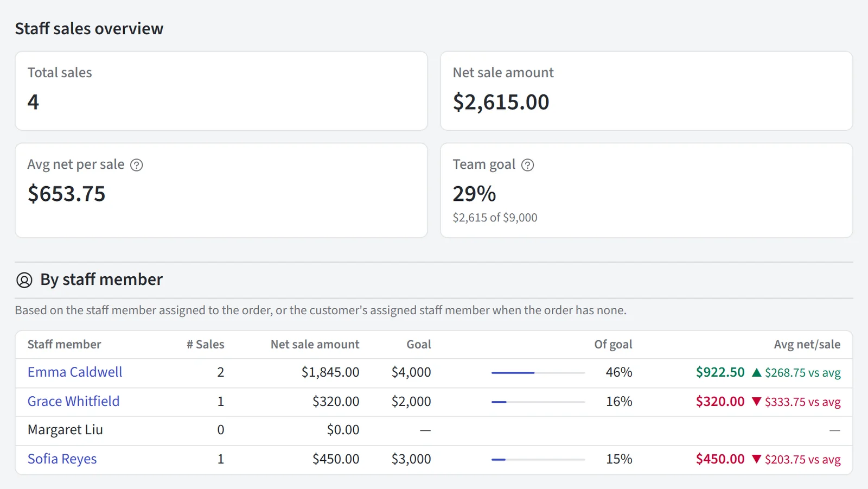Screen dimensions: 868x489
Task: Click the Team goal help icon
Action: coord(528,165)
